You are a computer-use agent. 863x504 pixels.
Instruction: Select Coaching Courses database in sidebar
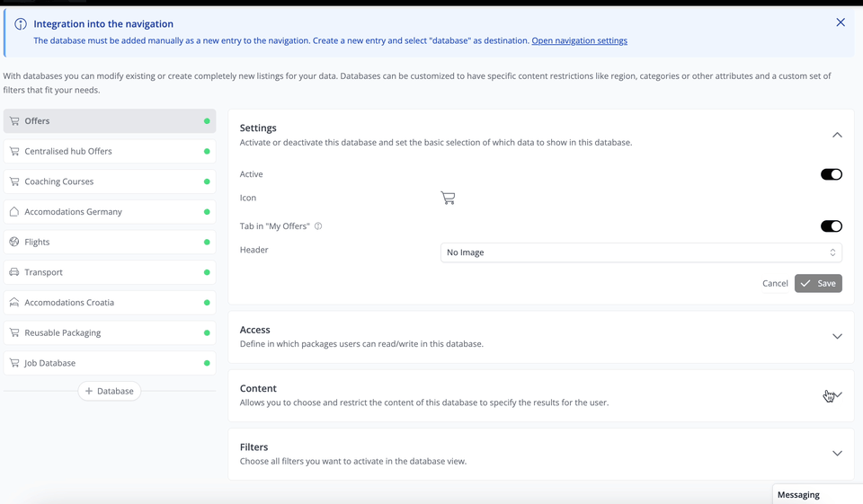[x=59, y=181]
